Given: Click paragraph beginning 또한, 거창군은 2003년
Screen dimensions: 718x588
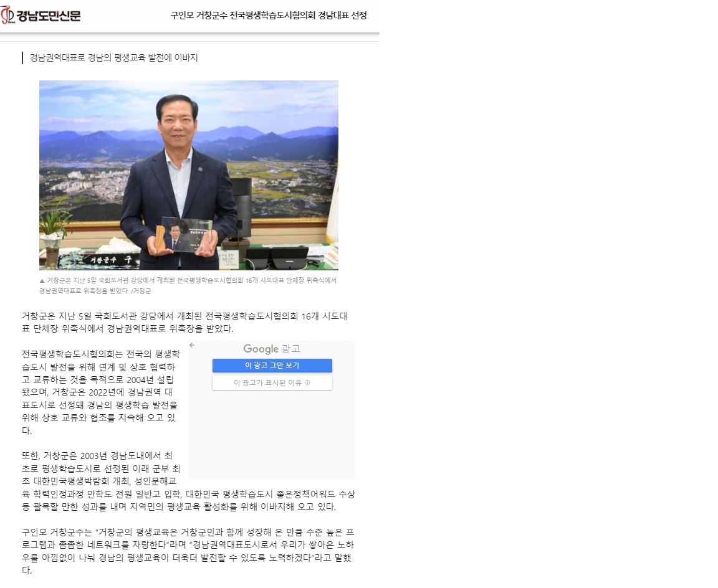Looking at the screenshot, I should pos(188,481).
